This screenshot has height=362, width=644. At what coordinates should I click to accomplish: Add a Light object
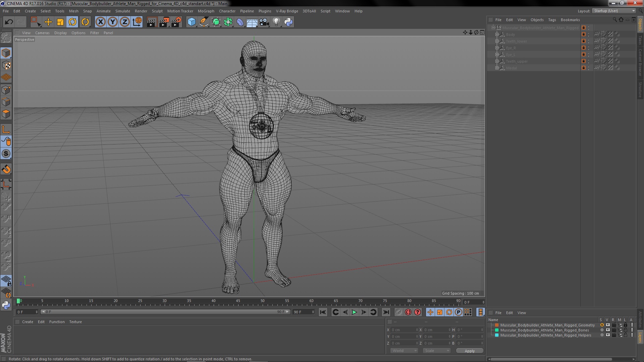click(x=276, y=22)
